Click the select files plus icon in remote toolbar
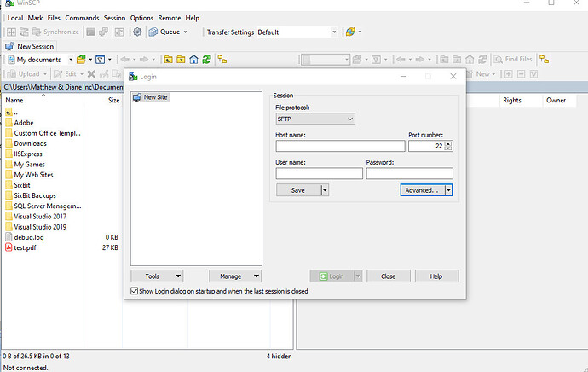This screenshot has width=588, height=372. pos(508,74)
